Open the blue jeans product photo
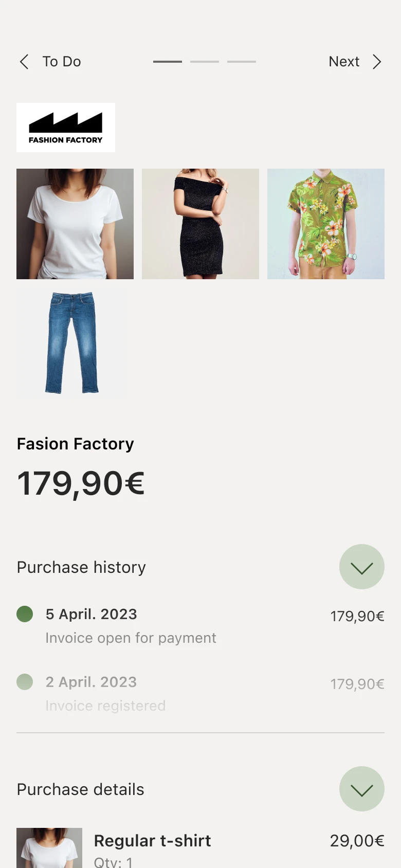This screenshot has height=868, width=401. tap(72, 343)
